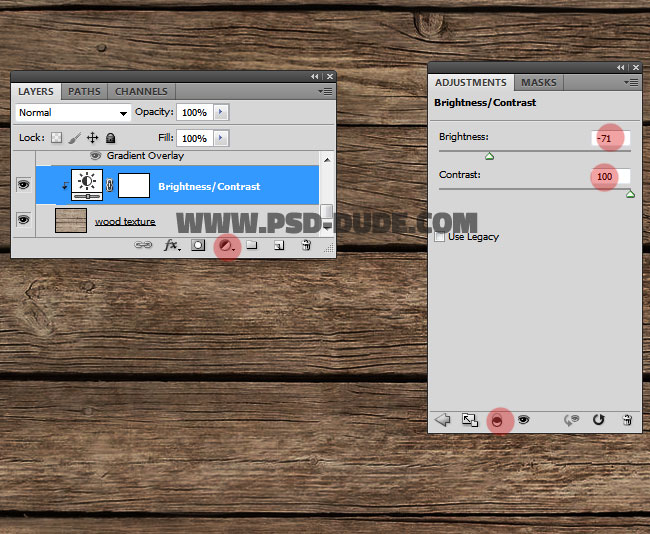Toggle Gradient Overlay effect visibility
Image resolution: width=650 pixels, height=534 pixels.
coord(95,156)
